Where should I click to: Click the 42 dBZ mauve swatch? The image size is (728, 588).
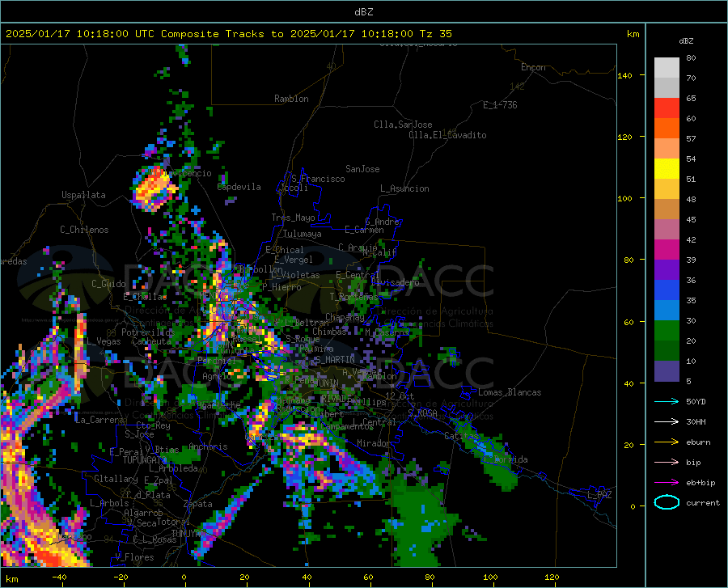click(667, 229)
